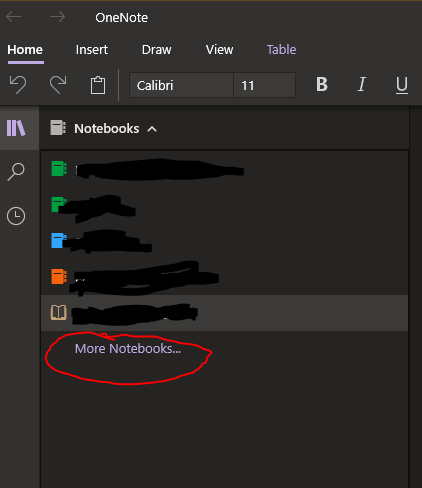The height and width of the screenshot is (488, 422).
Task: Toggle Bold formatting
Action: (x=322, y=84)
